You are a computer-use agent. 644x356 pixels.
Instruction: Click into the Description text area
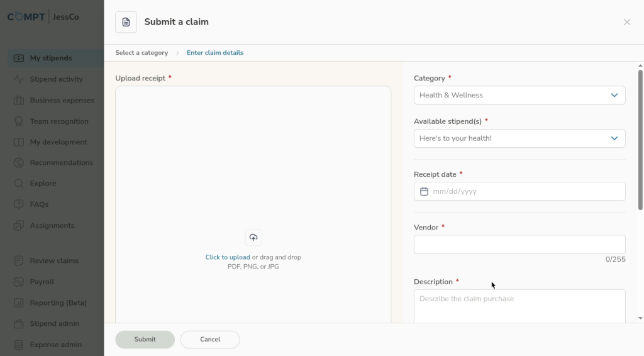(519, 306)
